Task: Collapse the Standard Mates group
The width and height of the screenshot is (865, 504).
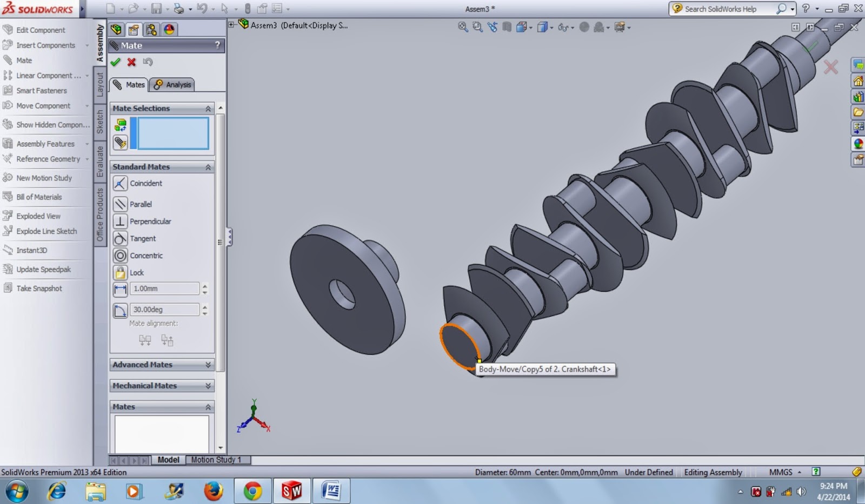Action: (x=208, y=166)
